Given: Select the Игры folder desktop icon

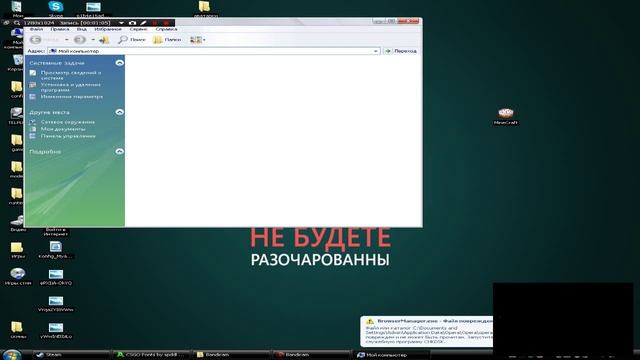Looking at the screenshot, I should tap(17, 250).
